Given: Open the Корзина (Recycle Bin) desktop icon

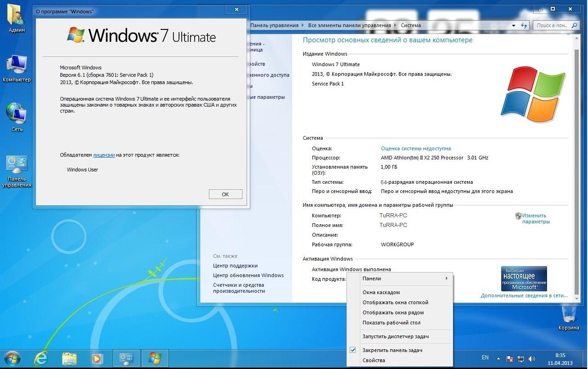Looking at the screenshot, I should pyautogui.click(x=569, y=317).
